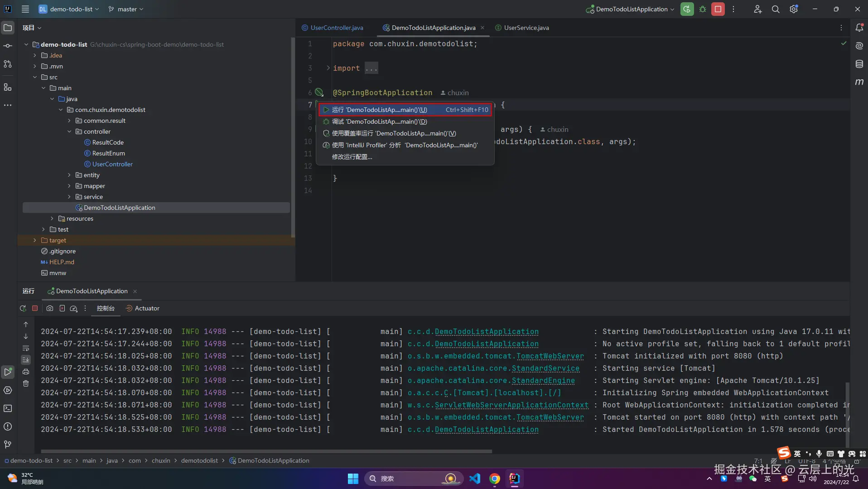The width and height of the screenshot is (868, 489).
Task: Start debugging with the green bug icon
Action: coord(703,9)
